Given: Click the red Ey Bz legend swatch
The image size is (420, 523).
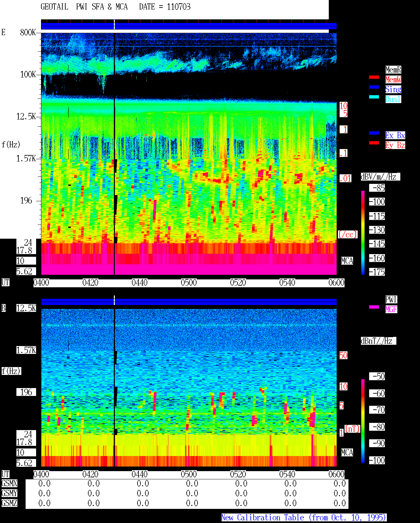Looking at the screenshot, I should pyautogui.click(x=374, y=143).
